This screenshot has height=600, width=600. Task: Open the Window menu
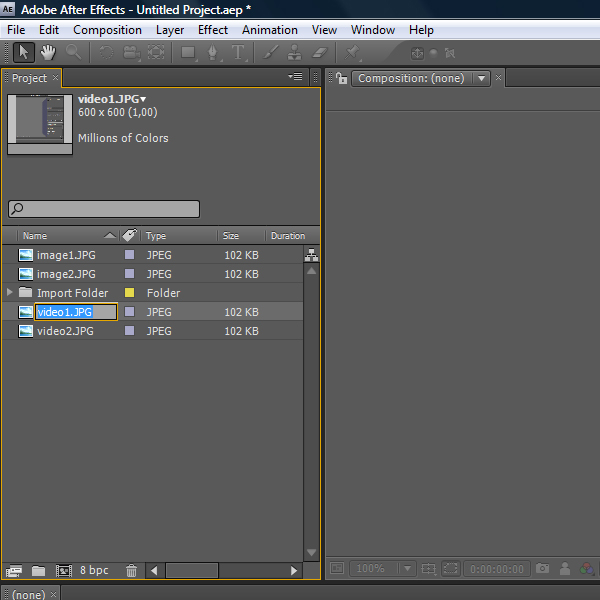(x=373, y=30)
